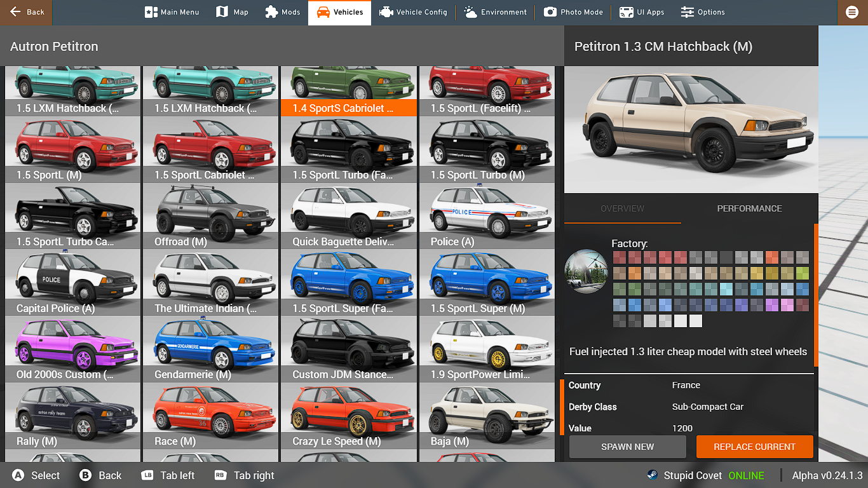Click the Main Menu icon in top bar
868x488 pixels.
pyautogui.click(x=151, y=12)
